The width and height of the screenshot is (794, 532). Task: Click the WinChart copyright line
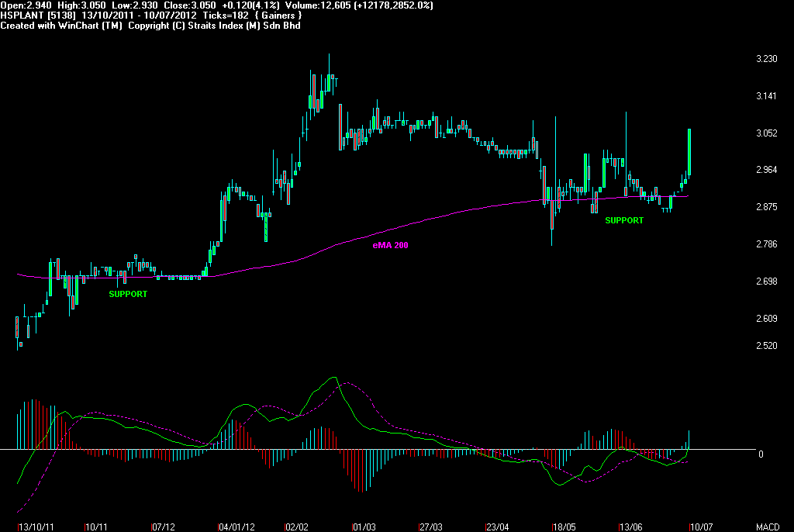[150, 26]
